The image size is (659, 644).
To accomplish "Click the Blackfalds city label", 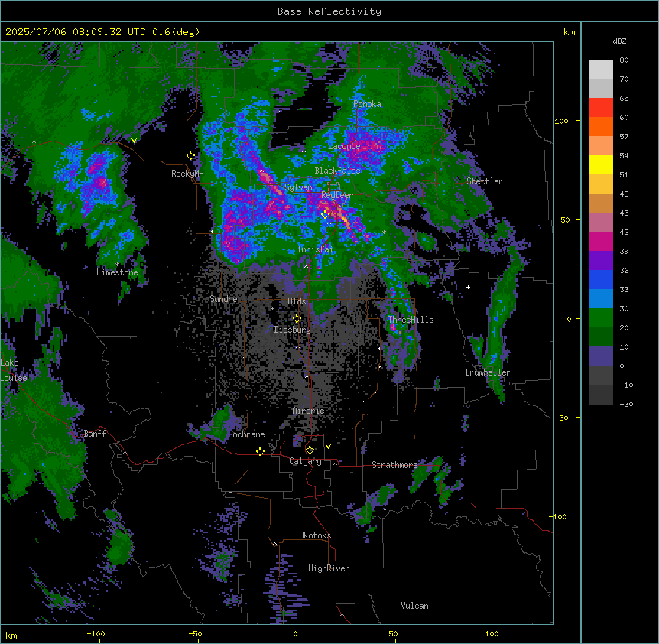I will pyautogui.click(x=337, y=171).
